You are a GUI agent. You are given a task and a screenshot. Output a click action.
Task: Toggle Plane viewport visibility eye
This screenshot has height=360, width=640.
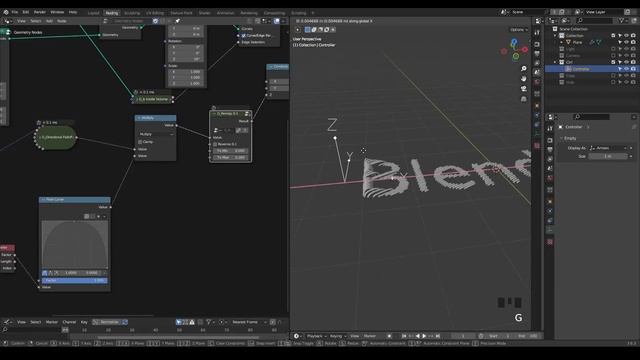tap(626, 42)
